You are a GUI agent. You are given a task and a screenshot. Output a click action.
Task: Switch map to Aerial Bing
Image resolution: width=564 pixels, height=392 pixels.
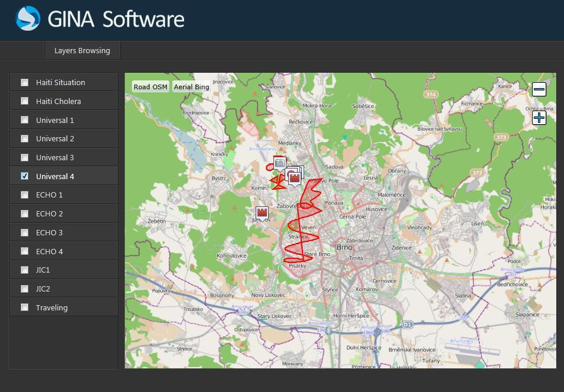[191, 86]
